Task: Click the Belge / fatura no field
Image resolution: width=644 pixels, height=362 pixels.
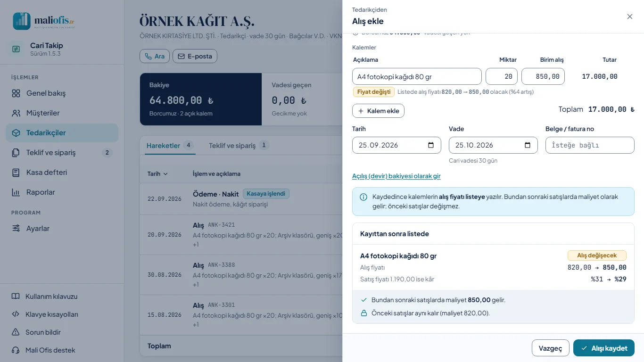Action: click(x=590, y=145)
